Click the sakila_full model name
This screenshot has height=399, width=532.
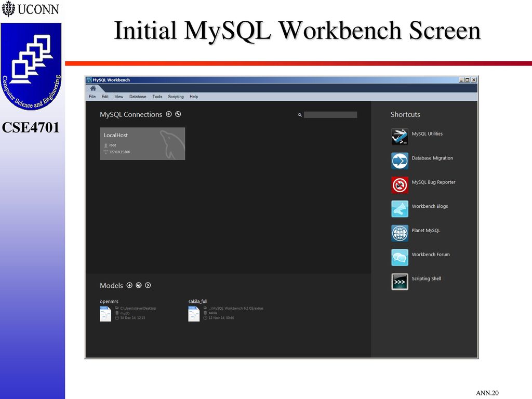tap(198, 301)
